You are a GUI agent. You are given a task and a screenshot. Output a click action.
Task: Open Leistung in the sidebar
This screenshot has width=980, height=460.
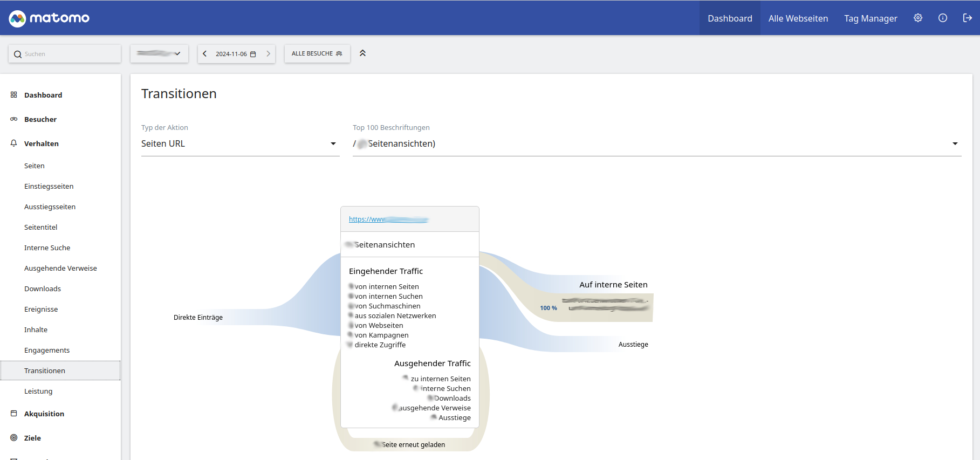(38, 391)
